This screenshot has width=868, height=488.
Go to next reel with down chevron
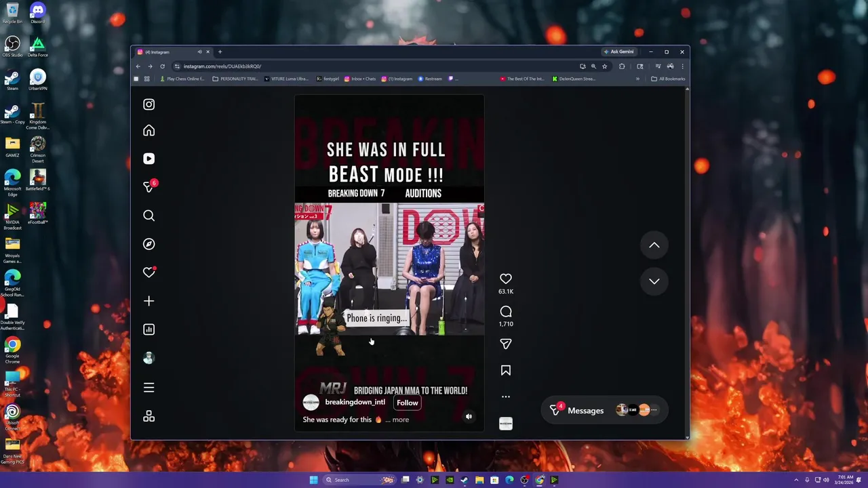point(654,281)
